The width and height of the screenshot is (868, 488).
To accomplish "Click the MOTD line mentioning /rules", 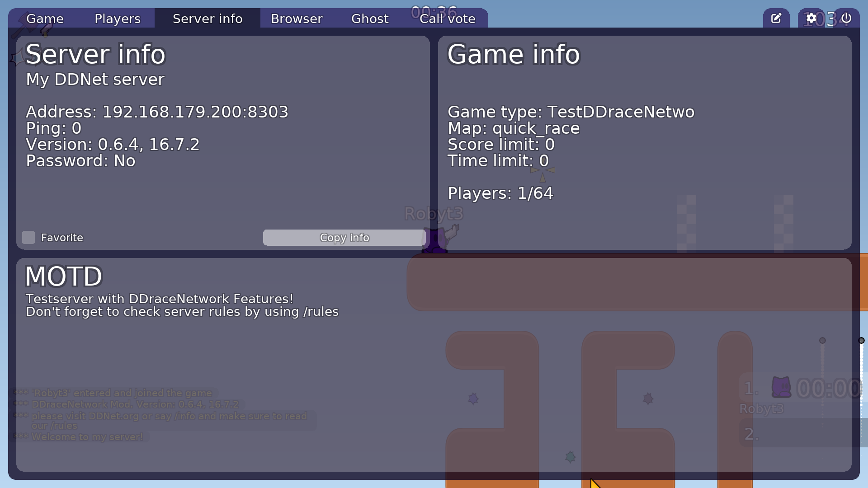I will click(x=182, y=312).
